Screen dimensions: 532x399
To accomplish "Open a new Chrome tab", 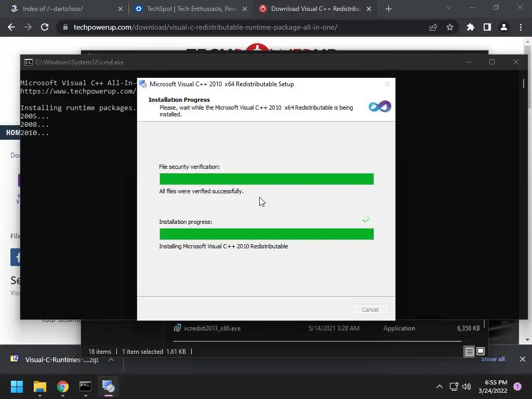I will [389, 9].
